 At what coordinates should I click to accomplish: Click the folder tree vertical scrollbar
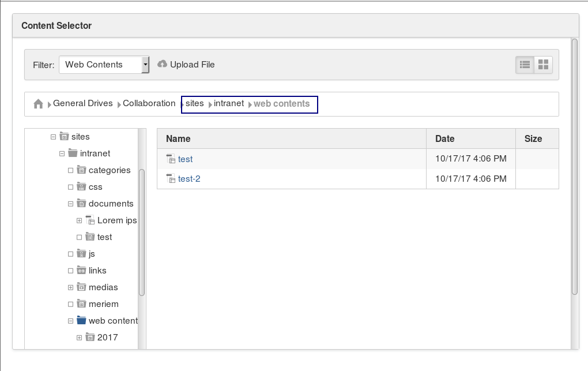click(x=142, y=233)
